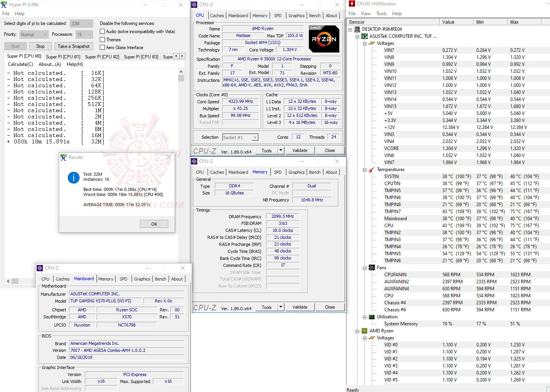Click the Voltages icon under ASUSTeK
Image resolution: width=550 pixels, height=392 pixels.
pyautogui.click(x=372, y=43)
